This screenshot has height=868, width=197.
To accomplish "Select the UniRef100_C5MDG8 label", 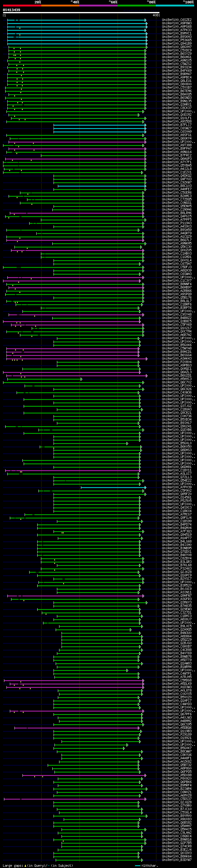I will (177, 680).
